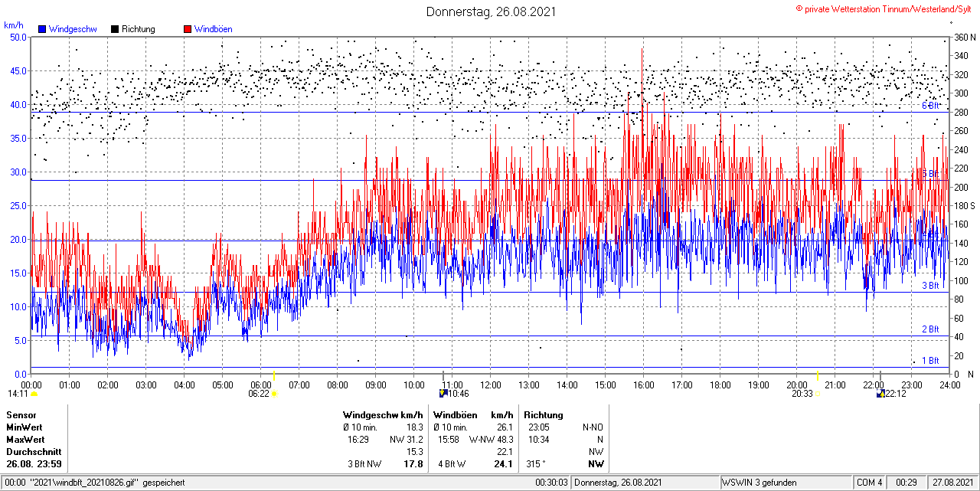
Task: Click the 18:00 time axis label
Action: click(720, 385)
